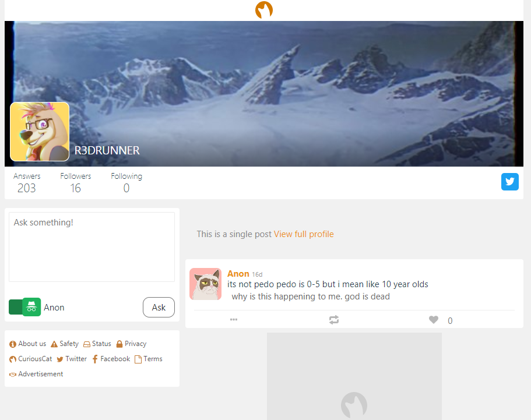Toggle the Anon anonymous switch
Screen dimensions: 531x420
tap(24, 307)
